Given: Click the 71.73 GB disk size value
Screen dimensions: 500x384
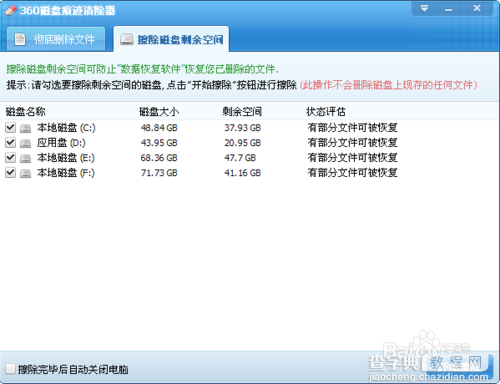Looking at the screenshot, I should tap(159, 173).
